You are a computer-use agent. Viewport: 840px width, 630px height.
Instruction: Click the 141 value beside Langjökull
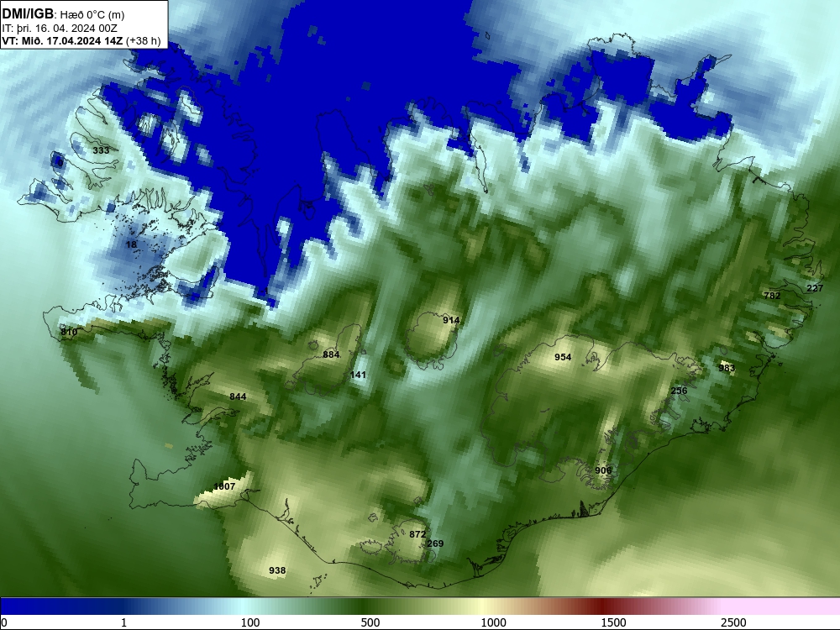358,375
